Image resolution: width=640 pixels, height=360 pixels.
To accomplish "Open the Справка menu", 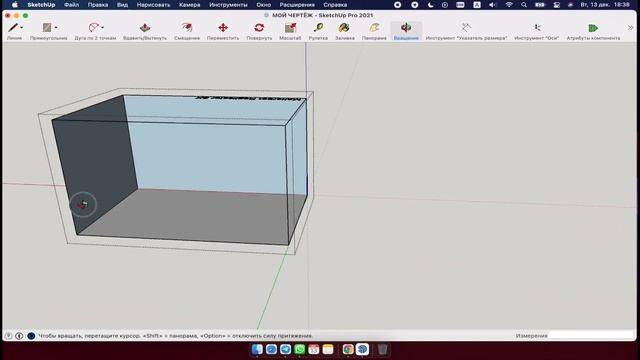I will 335,5.
